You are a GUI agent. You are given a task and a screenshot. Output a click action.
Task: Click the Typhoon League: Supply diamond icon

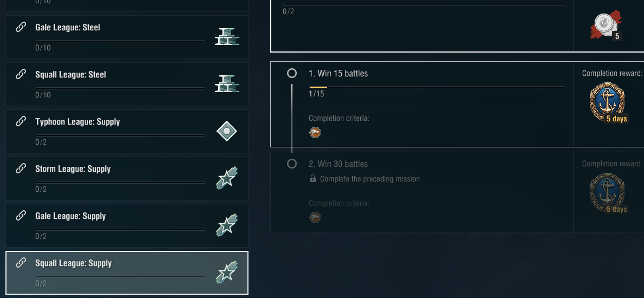coord(226,131)
